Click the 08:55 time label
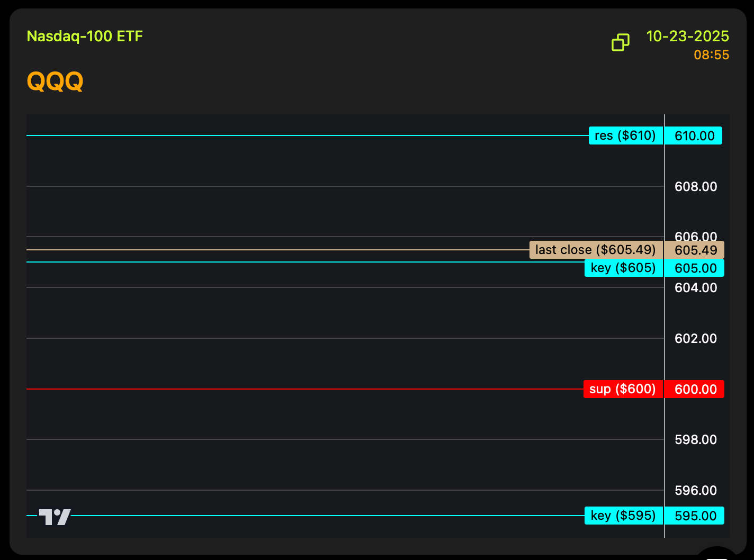The width and height of the screenshot is (754, 560). click(x=711, y=55)
